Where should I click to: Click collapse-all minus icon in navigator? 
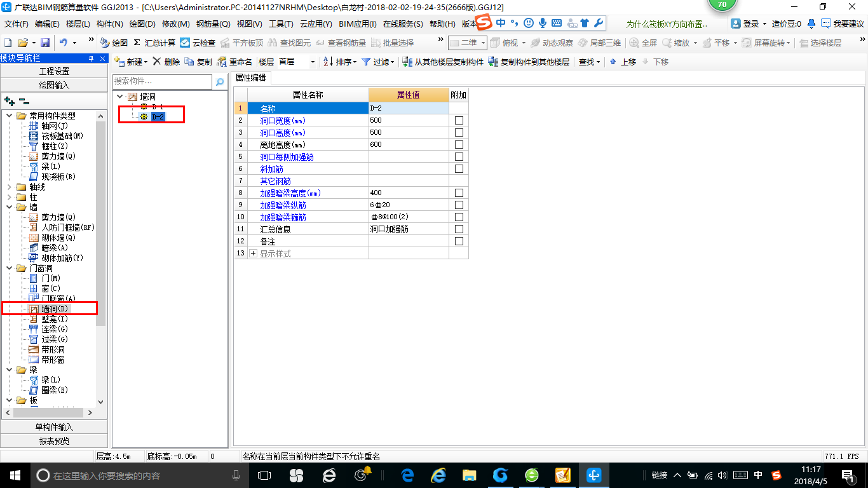point(24,100)
